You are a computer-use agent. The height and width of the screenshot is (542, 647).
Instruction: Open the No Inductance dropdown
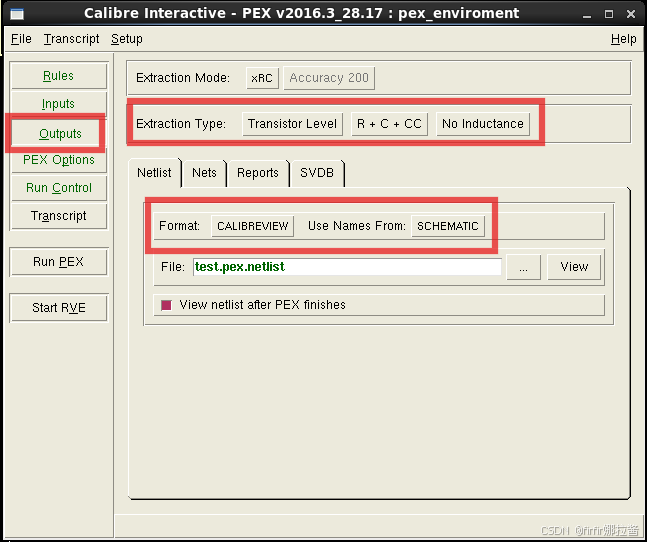[483, 124]
